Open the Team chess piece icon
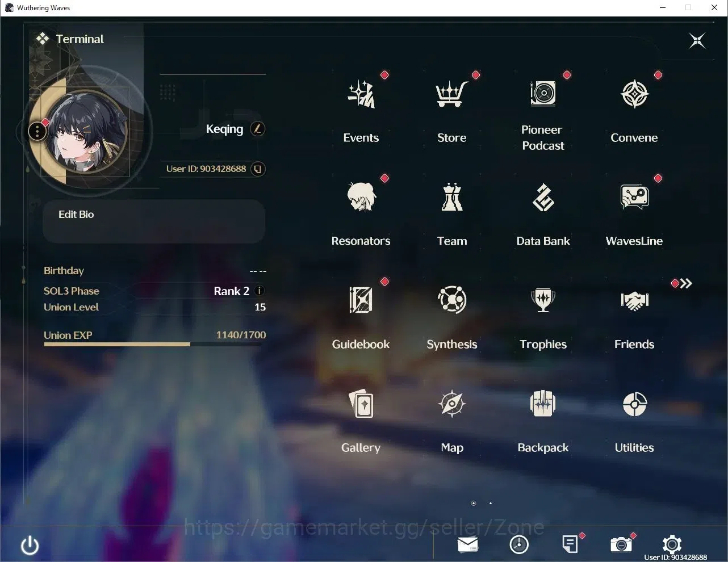Image resolution: width=728 pixels, height=562 pixels. 452,197
